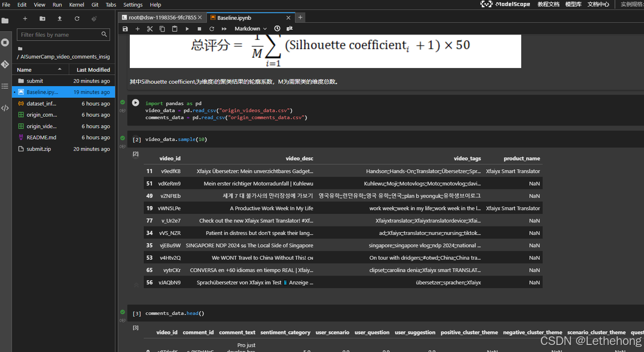Open the Git sidebar panel
This screenshot has width=644, height=352.
coord(5,64)
